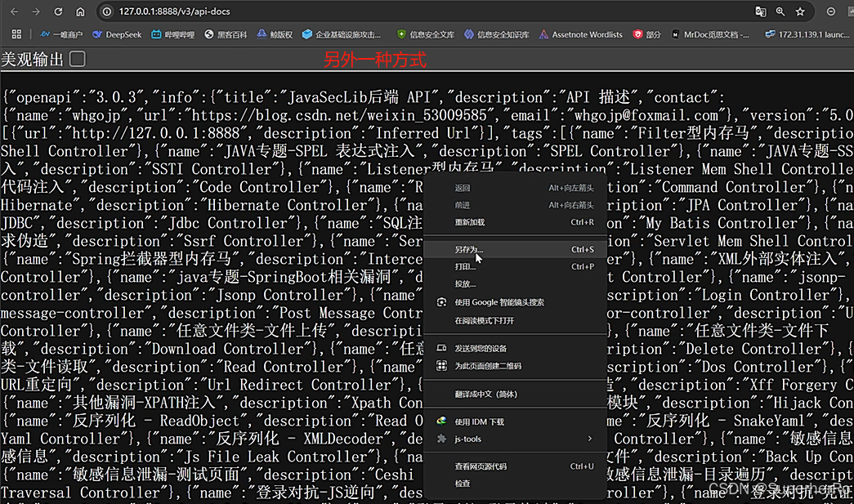Click the minimize circle icon in the top-right corner
The width and height of the screenshot is (854, 504).
click(830, 11)
